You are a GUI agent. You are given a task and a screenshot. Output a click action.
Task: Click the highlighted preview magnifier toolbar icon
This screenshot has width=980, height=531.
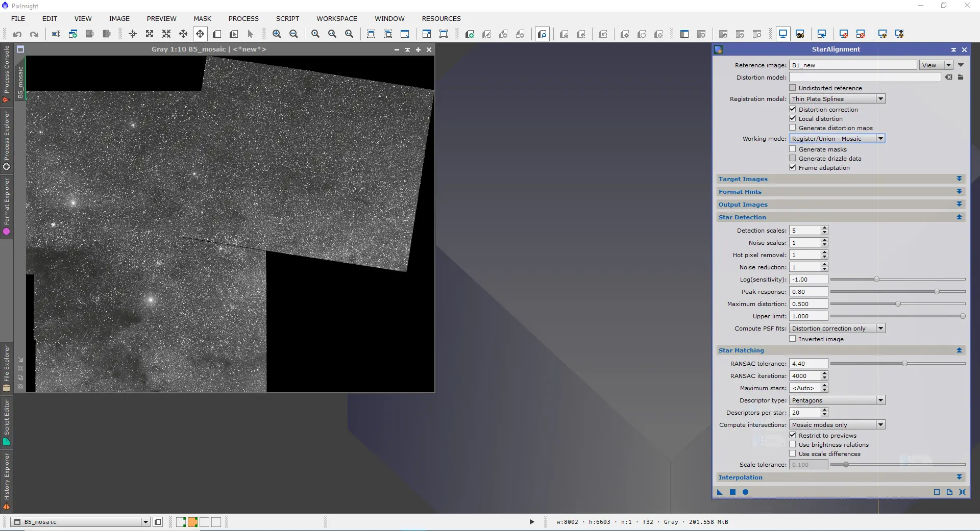pyautogui.click(x=542, y=34)
